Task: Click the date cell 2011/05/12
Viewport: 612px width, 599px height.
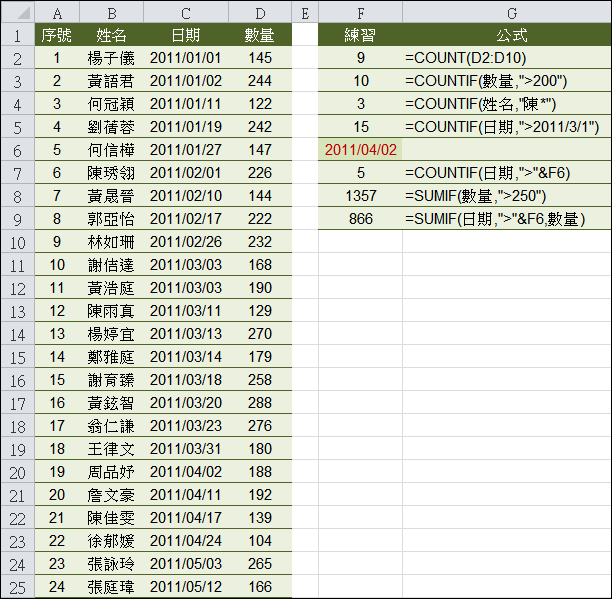Action: click(x=186, y=587)
